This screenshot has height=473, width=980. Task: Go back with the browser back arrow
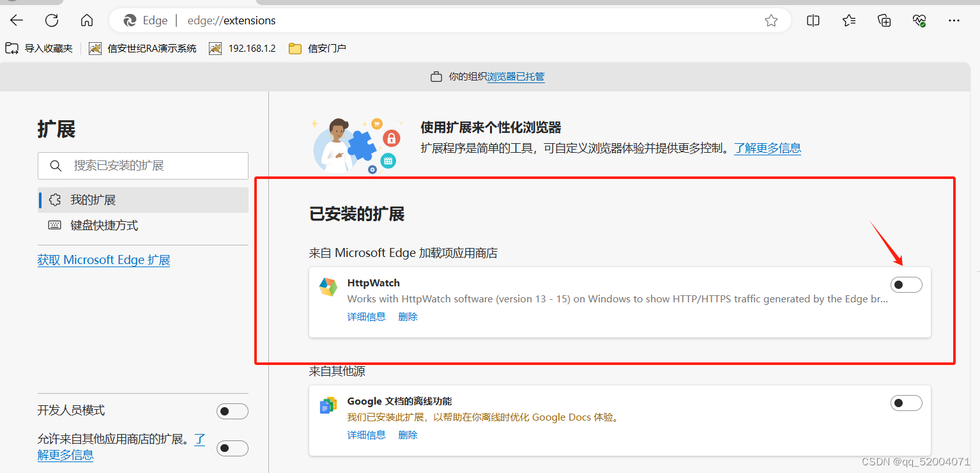[x=17, y=20]
